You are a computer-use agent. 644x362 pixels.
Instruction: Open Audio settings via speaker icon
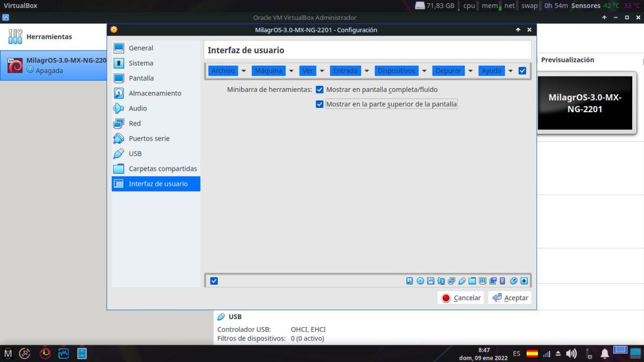pos(119,108)
